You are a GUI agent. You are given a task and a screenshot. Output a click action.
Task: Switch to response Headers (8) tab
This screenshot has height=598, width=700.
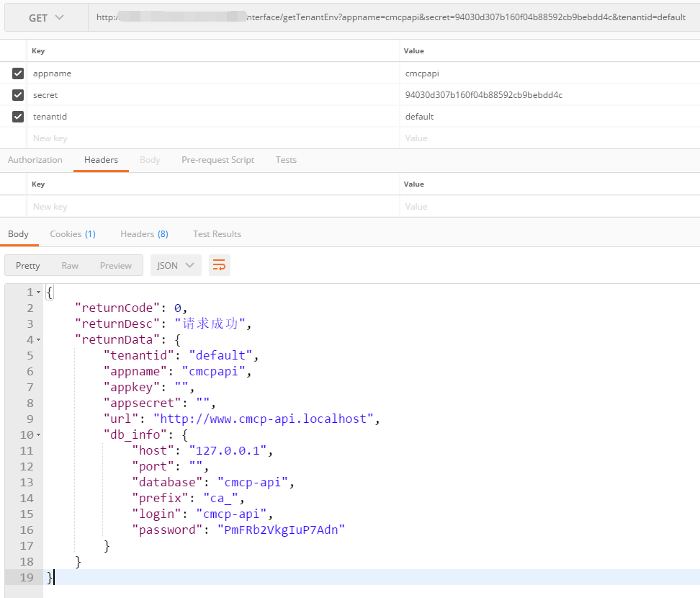pyautogui.click(x=144, y=234)
